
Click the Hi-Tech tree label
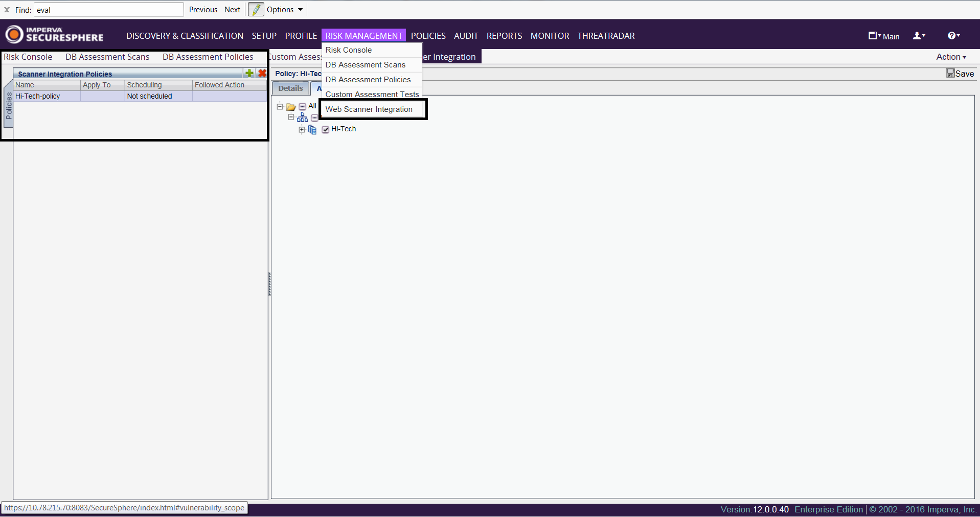coord(344,129)
